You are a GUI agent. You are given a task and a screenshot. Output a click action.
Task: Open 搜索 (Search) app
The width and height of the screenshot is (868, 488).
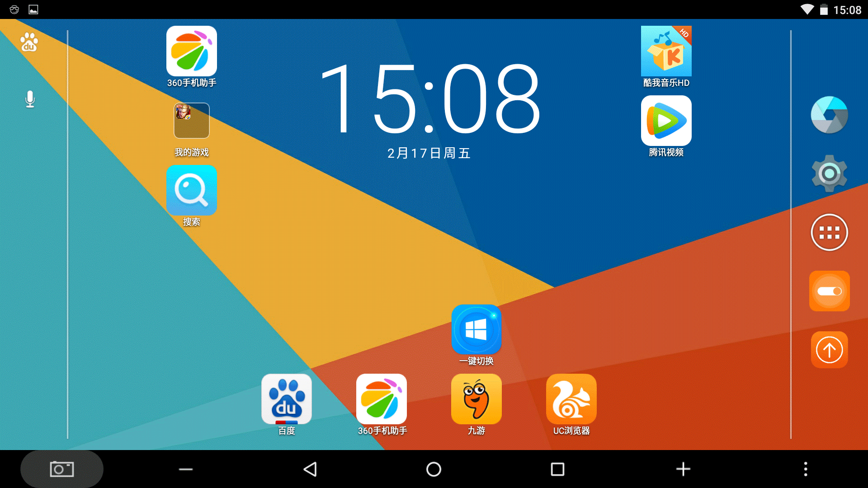[x=192, y=190]
